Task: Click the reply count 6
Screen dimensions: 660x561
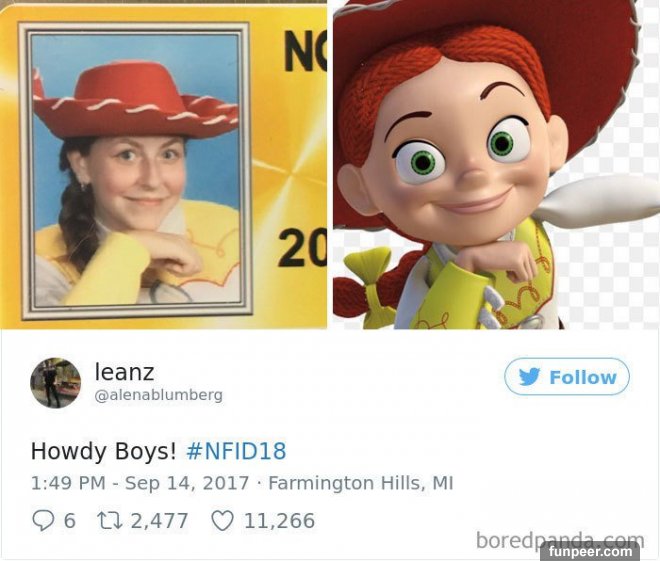Action: [70, 521]
